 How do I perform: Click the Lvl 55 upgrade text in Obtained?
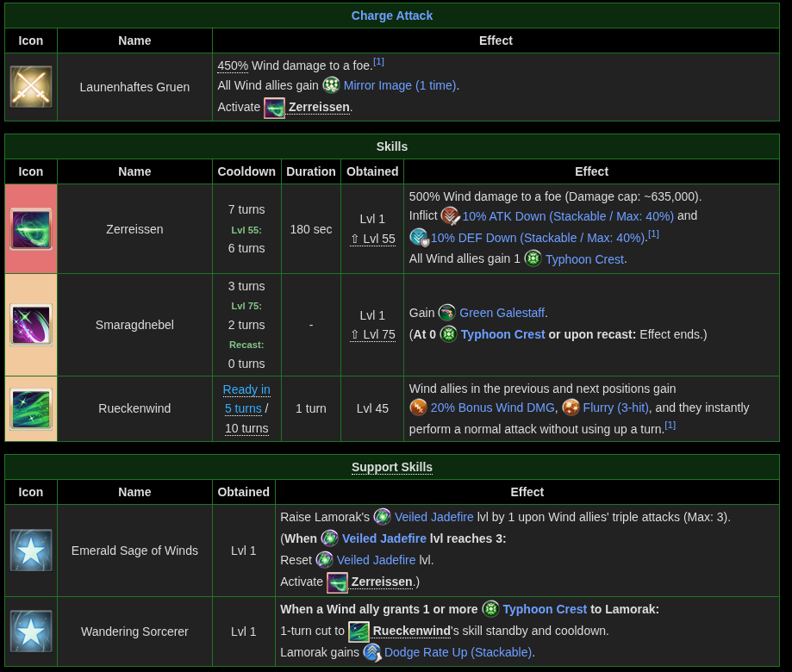click(x=373, y=239)
